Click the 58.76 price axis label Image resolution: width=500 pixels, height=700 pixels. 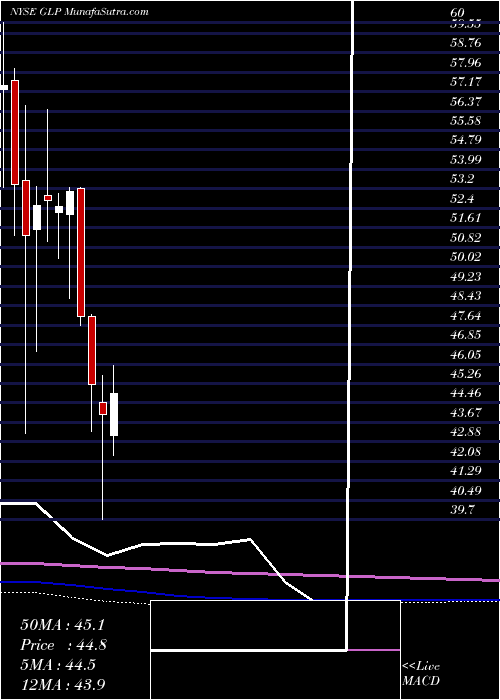(x=465, y=43)
